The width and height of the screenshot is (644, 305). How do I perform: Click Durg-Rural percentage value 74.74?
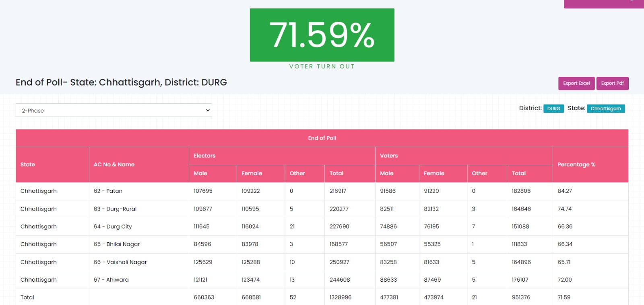(x=565, y=209)
